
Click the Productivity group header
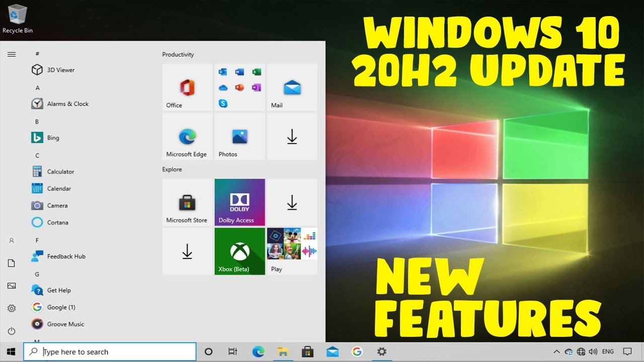point(178,54)
